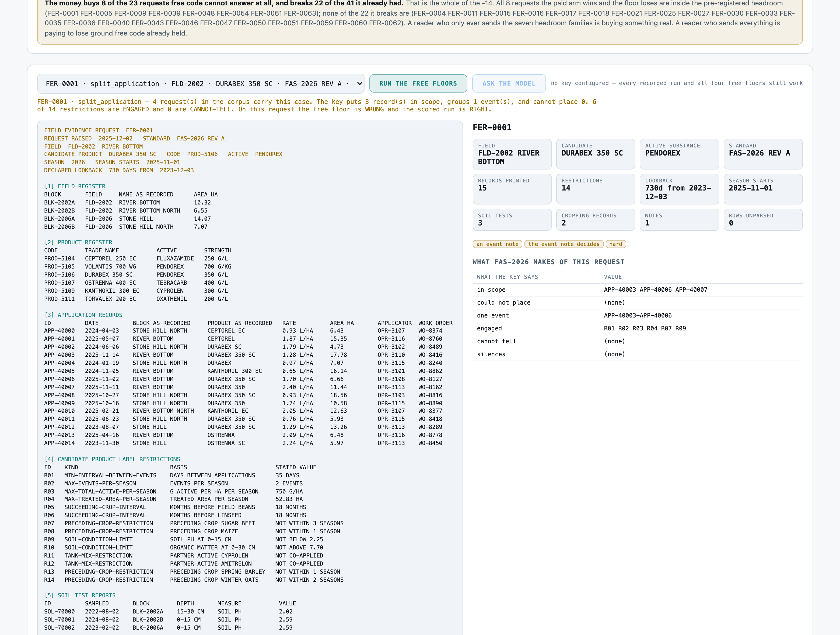
Task: Click the LOOKBACK 730d card
Action: point(679,189)
